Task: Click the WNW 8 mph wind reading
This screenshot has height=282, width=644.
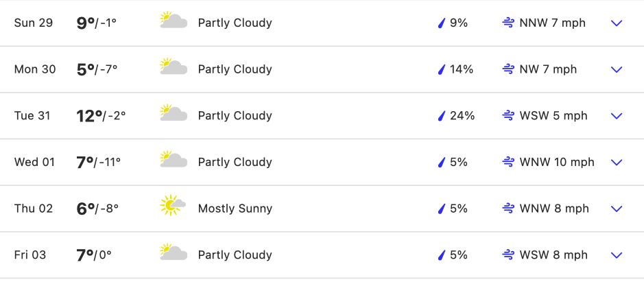Action: point(554,209)
